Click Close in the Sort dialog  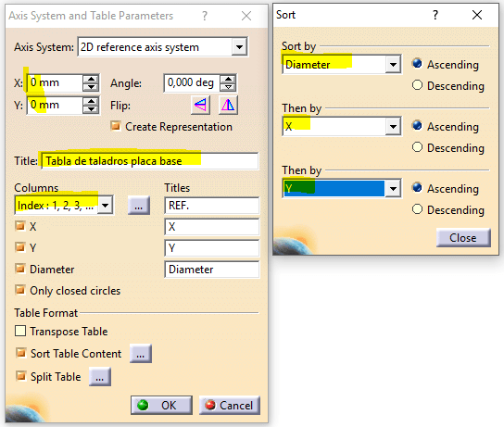[463, 238]
